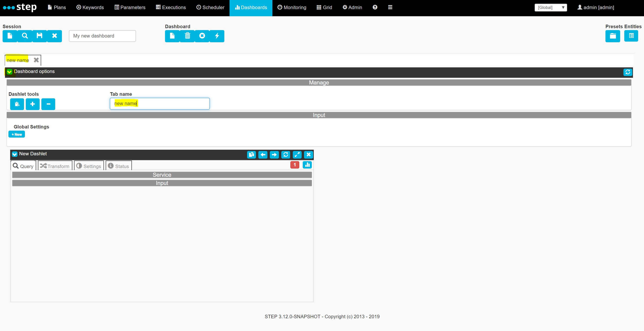Image resolution: width=644 pixels, height=331 pixels.
Task: Collapse the Dashboard options panel
Action: point(10,72)
